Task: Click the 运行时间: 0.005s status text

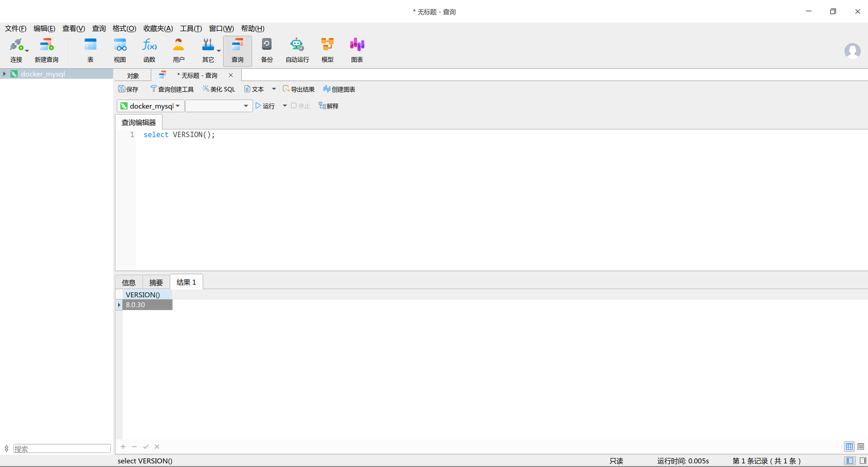Action: (683, 461)
